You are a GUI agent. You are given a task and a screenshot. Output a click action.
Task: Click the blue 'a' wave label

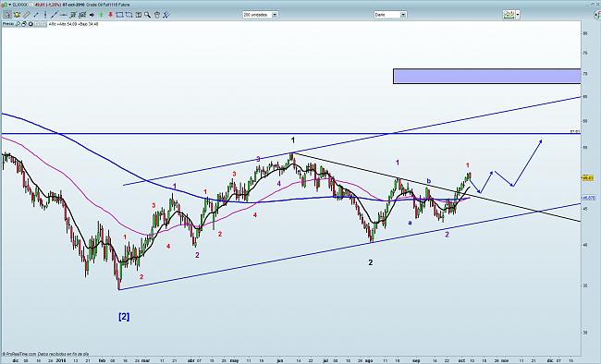pos(410,223)
